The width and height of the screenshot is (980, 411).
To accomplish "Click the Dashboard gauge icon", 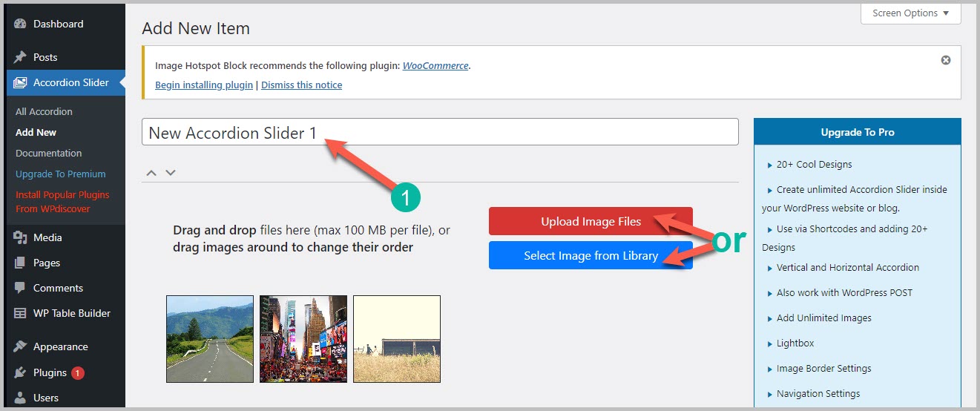I will coord(20,24).
